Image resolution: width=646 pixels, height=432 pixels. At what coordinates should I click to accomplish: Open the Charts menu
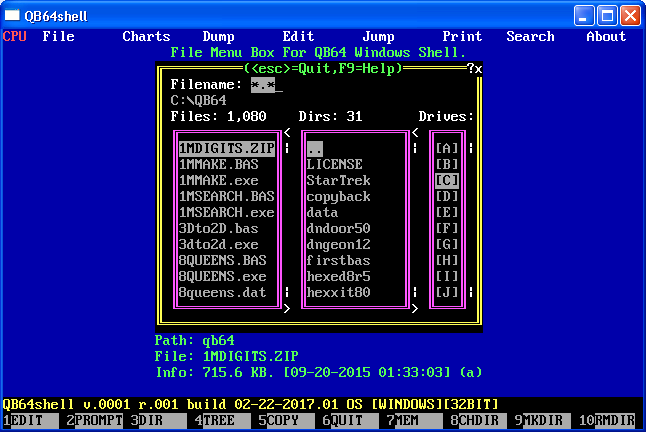[146, 36]
